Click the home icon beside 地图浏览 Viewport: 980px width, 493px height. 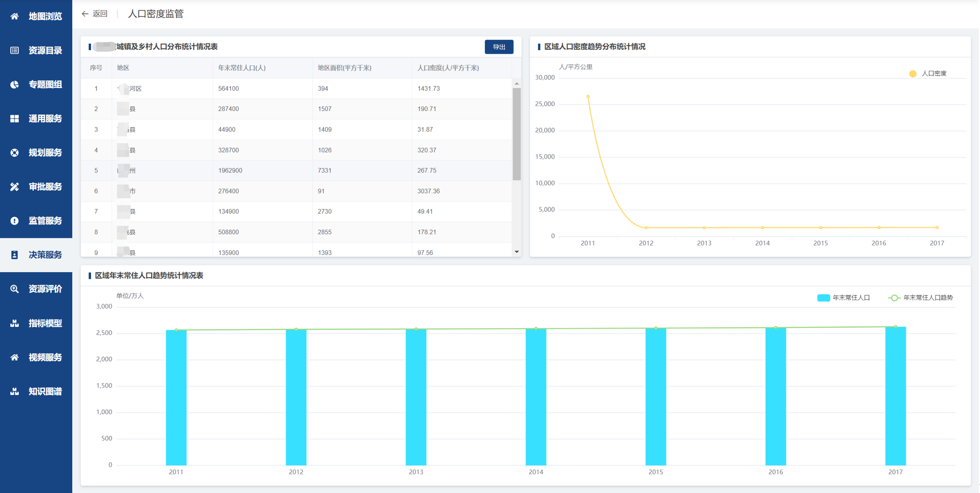(x=14, y=16)
